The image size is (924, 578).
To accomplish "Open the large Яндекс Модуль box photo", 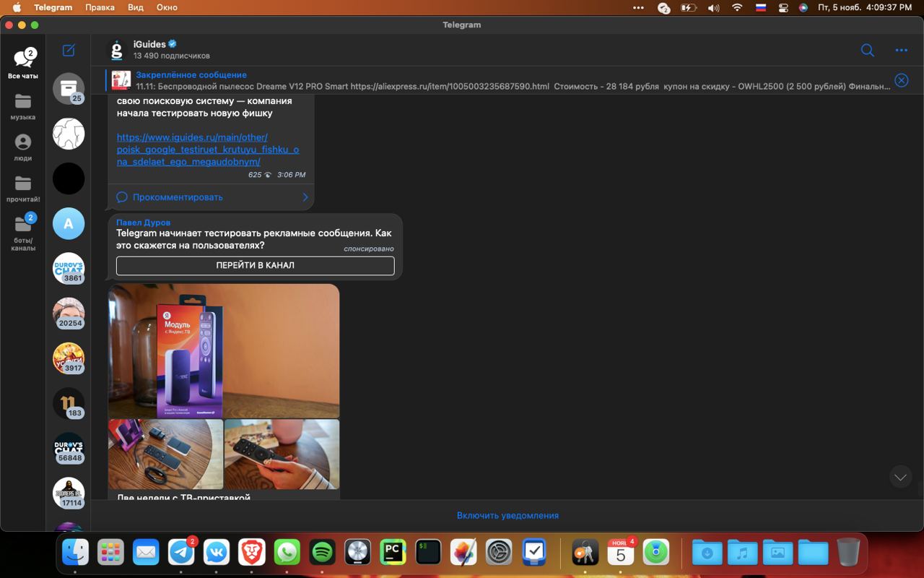I will tap(224, 350).
